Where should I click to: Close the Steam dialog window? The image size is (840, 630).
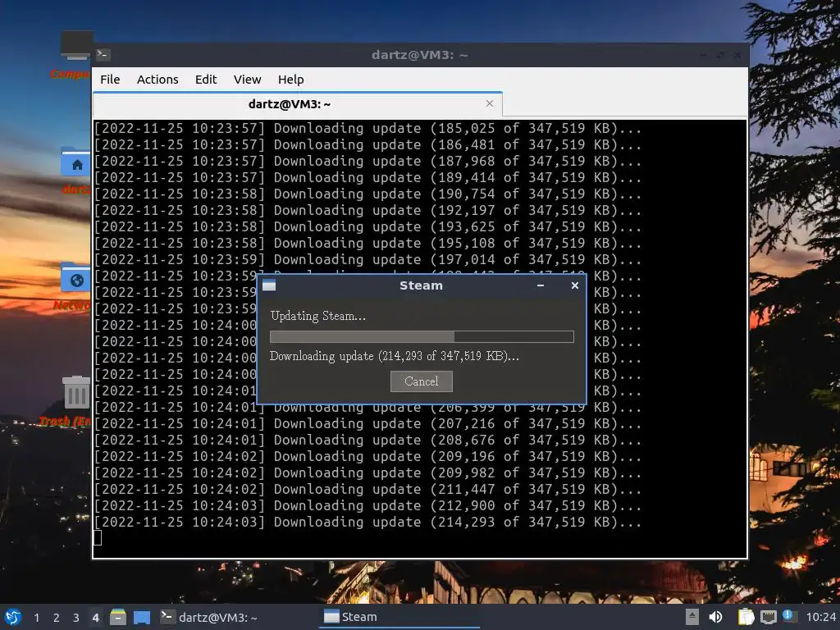pyautogui.click(x=575, y=285)
